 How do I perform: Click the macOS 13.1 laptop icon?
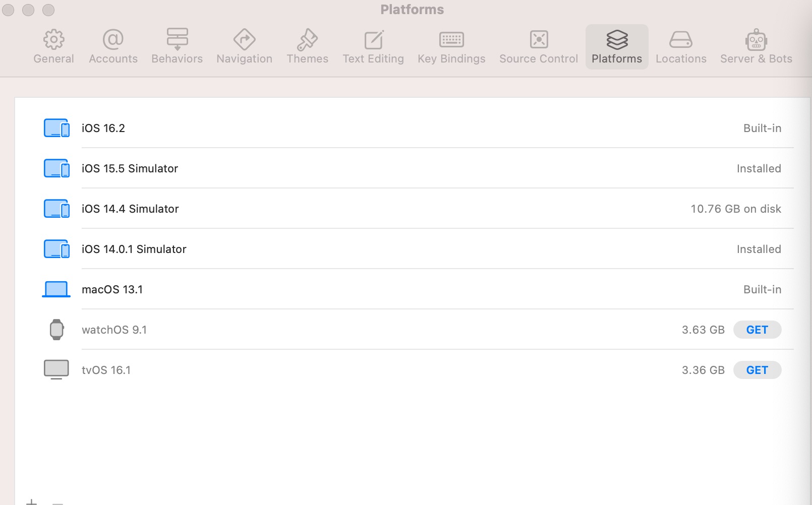tap(56, 289)
